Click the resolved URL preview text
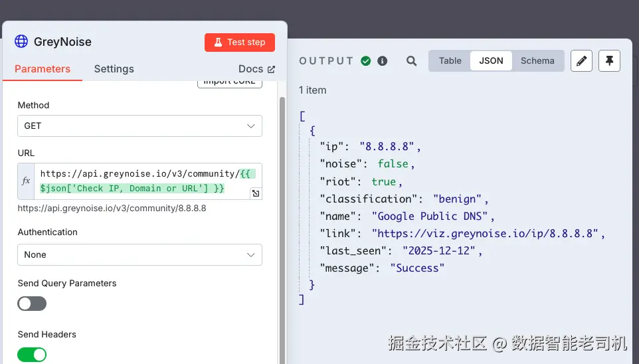 pyautogui.click(x=112, y=209)
